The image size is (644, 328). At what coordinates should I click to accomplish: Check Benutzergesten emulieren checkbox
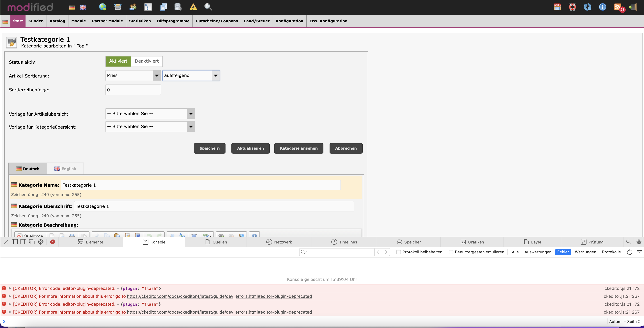point(451,252)
